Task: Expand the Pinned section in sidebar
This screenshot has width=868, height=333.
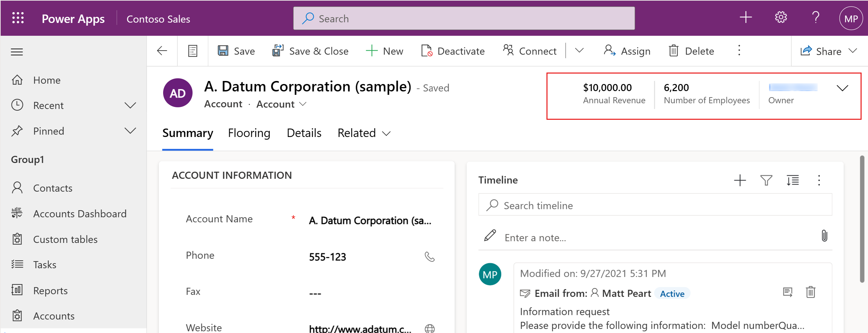Action: point(130,131)
